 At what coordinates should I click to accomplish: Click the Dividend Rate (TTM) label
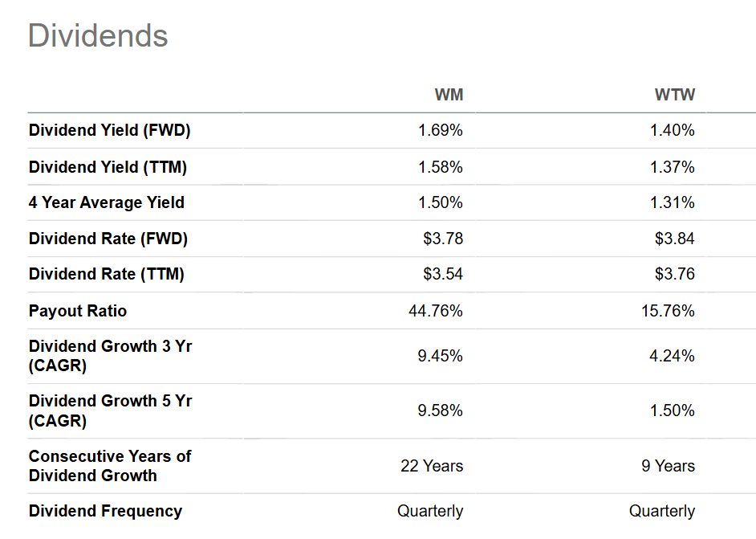pos(106,274)
